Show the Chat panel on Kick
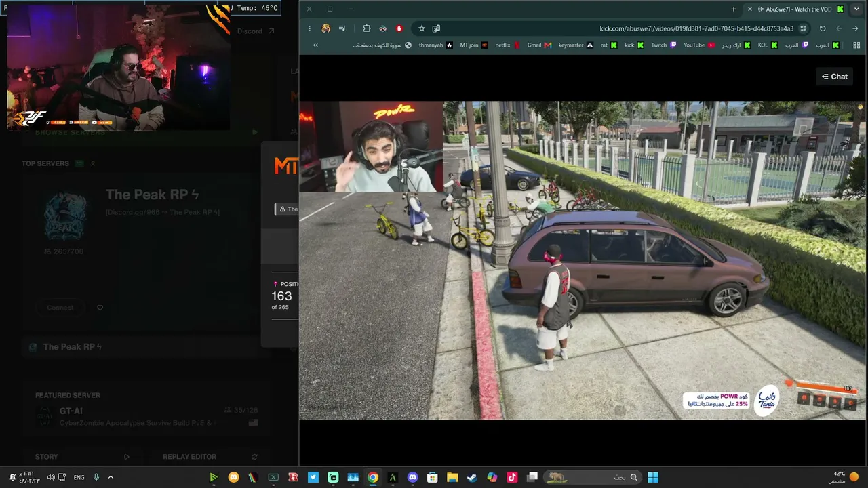Screen dimensions: 868x488 (x=834, y=77)
